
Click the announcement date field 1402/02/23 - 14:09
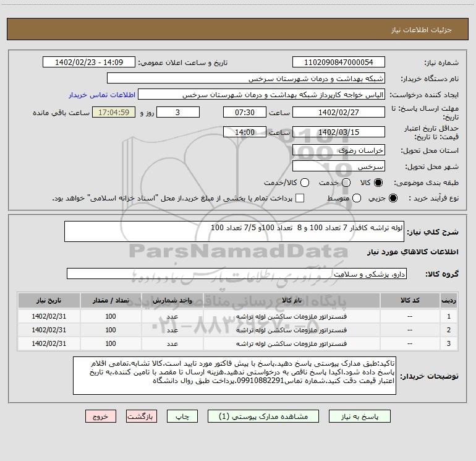coord(89,62)
